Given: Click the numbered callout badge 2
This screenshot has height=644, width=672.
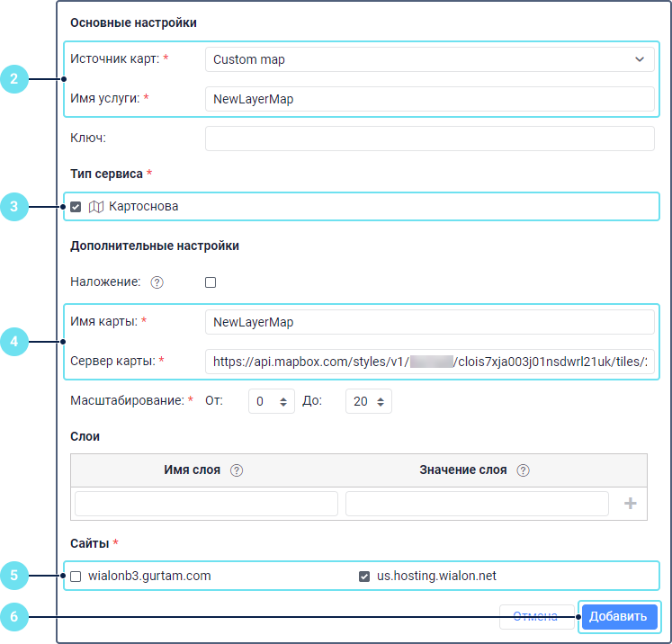Looking at the screenshot, I should (x=13, y=79).
